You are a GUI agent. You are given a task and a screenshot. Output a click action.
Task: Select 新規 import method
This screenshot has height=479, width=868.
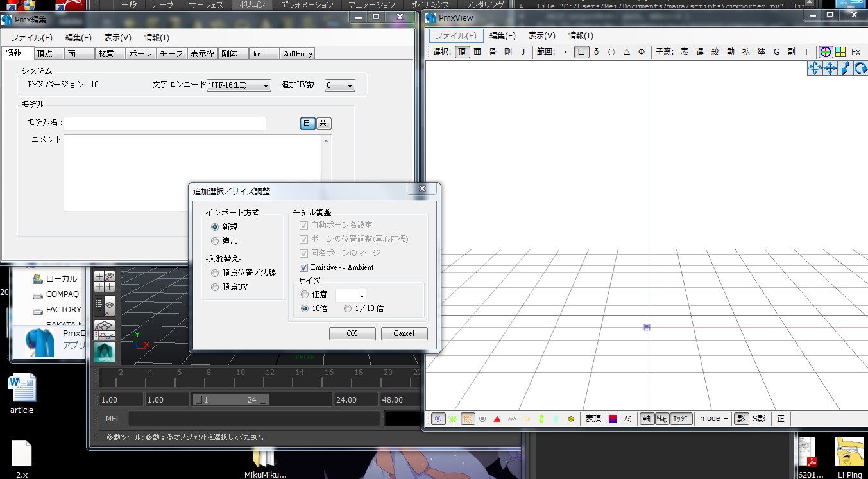(x=225, y=227)
